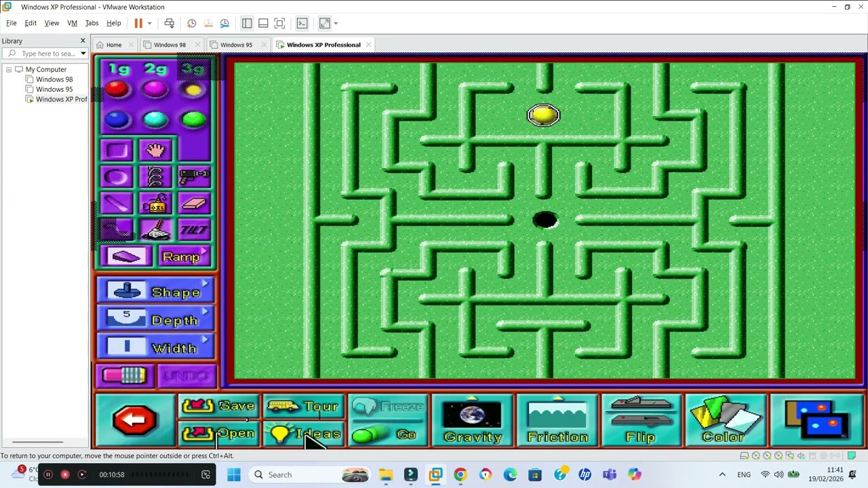Open the View menu
The image size is (868, 488).
click(x=52, y=23)
